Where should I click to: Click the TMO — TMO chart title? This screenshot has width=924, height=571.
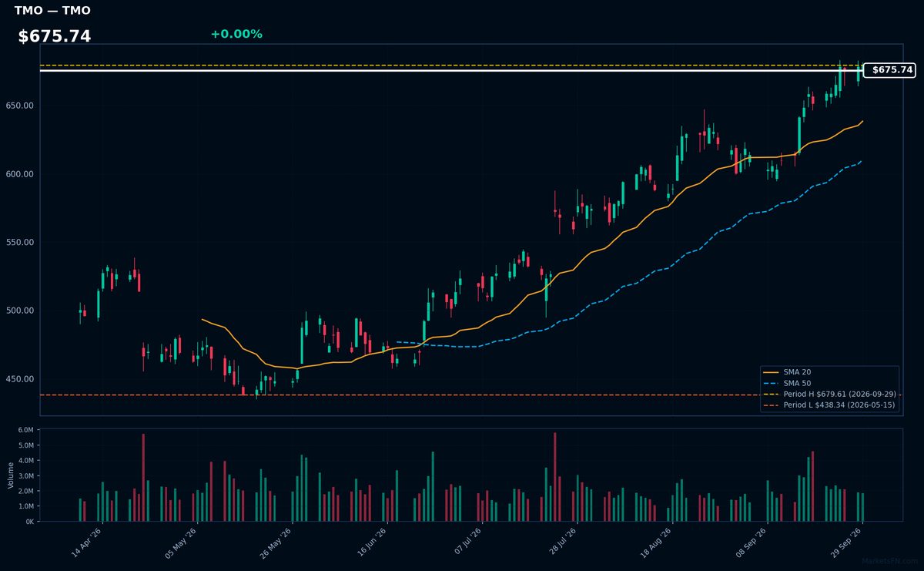click(52, 11)
